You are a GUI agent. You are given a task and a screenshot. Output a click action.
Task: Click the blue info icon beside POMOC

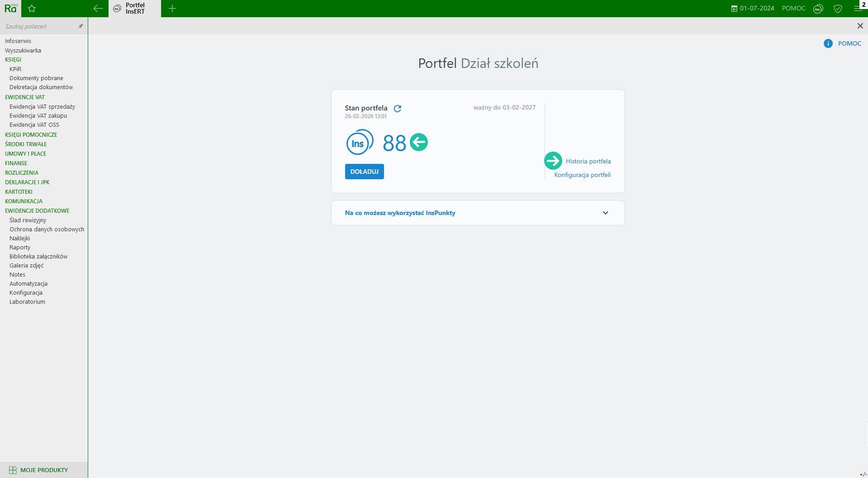[828, 43]
